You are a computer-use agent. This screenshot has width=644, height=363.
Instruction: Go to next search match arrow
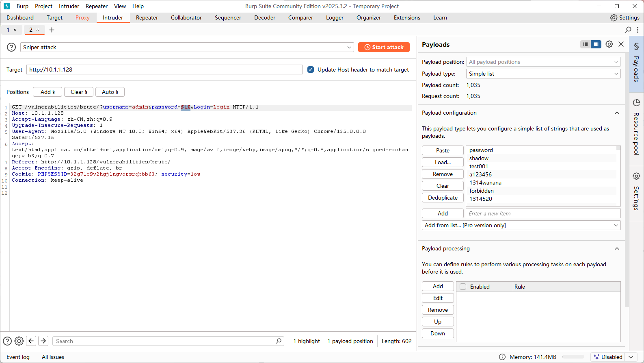[43, 341]
